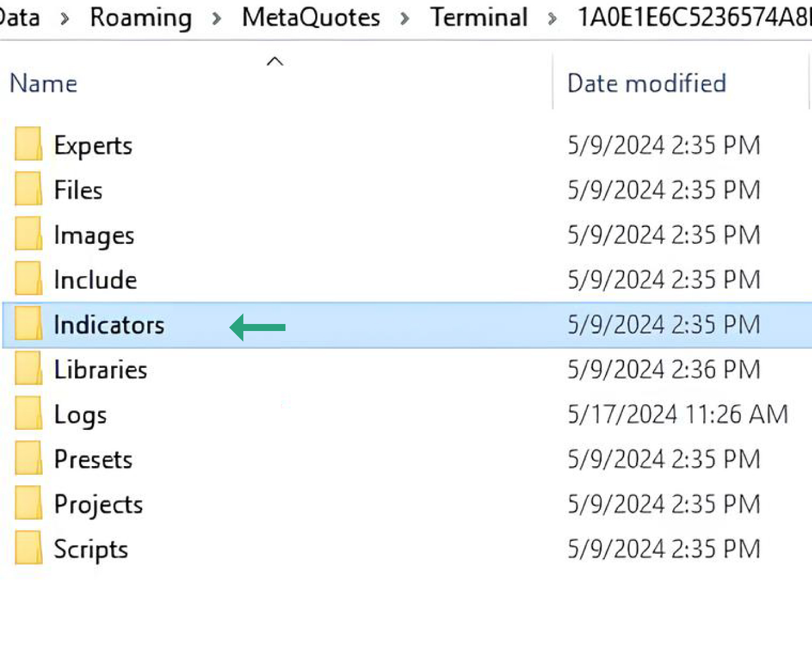Go to MetaQuotes in the address bar
The image size is (812, 655).
coord(311,18)
